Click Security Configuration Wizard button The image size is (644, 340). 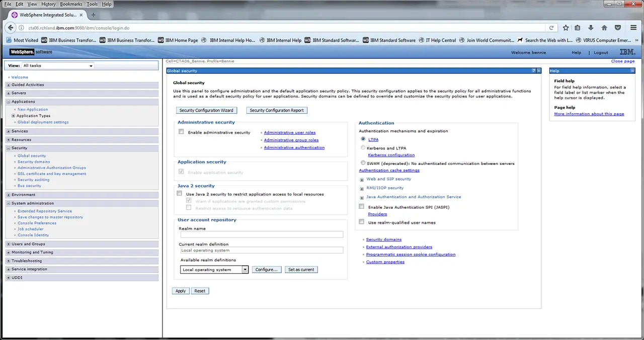pyautogui.click(x=206, y=110)
